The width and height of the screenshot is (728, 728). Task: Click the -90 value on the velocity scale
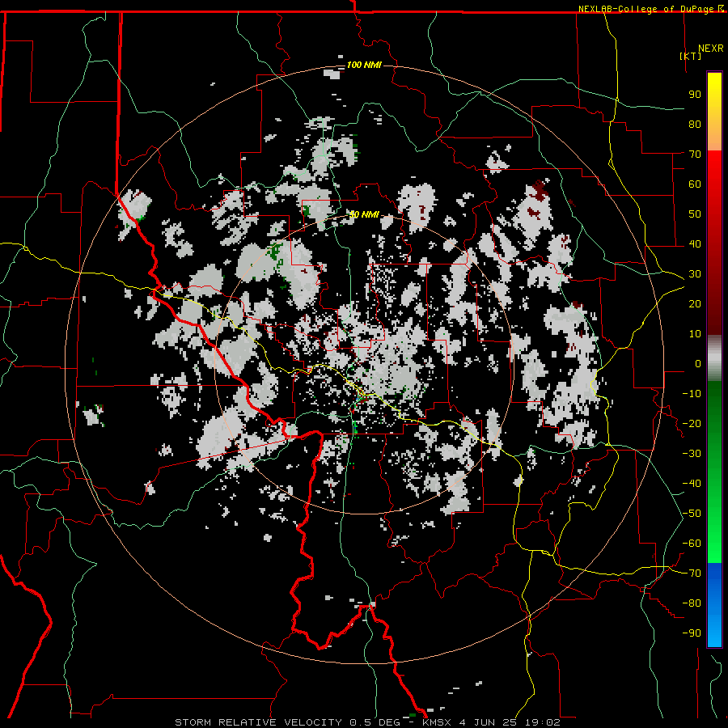pyautogui.click(x=692, y=633)
